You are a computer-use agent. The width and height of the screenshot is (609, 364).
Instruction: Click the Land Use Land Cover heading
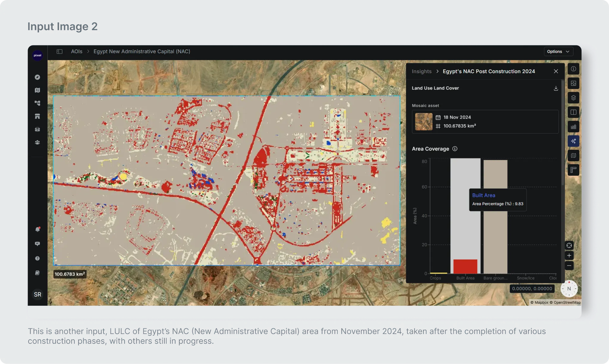point(435,88)
